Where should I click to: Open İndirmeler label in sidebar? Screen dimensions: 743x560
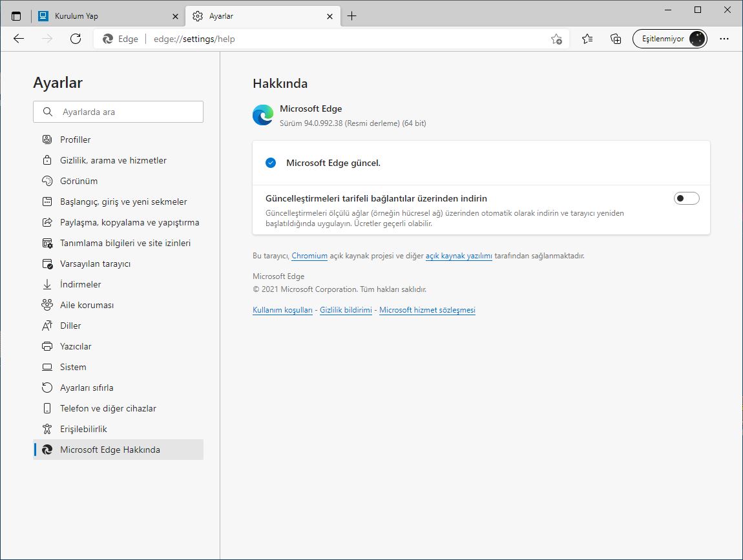tap(81, 284)
